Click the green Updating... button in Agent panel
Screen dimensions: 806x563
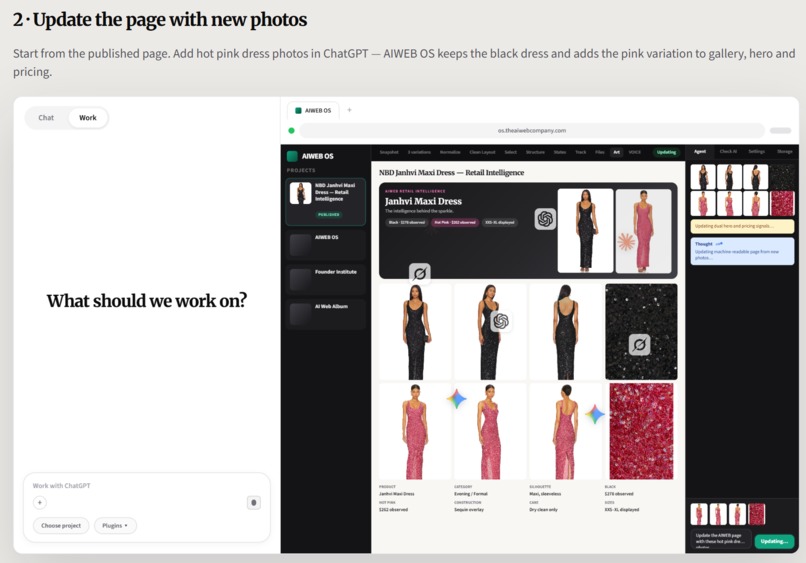pyautogui.click(x=774, y=541)
